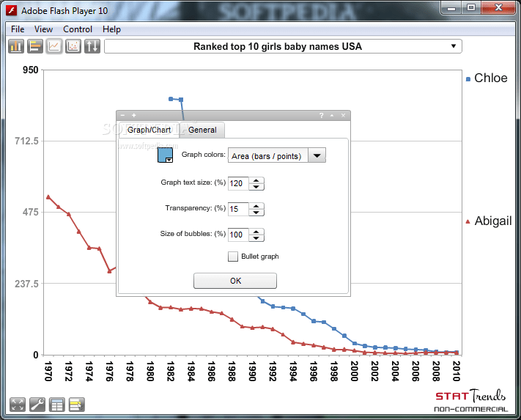Open the Control menu
The width and height of the screenshot is (521, 420).
click(x=78, y=29)
